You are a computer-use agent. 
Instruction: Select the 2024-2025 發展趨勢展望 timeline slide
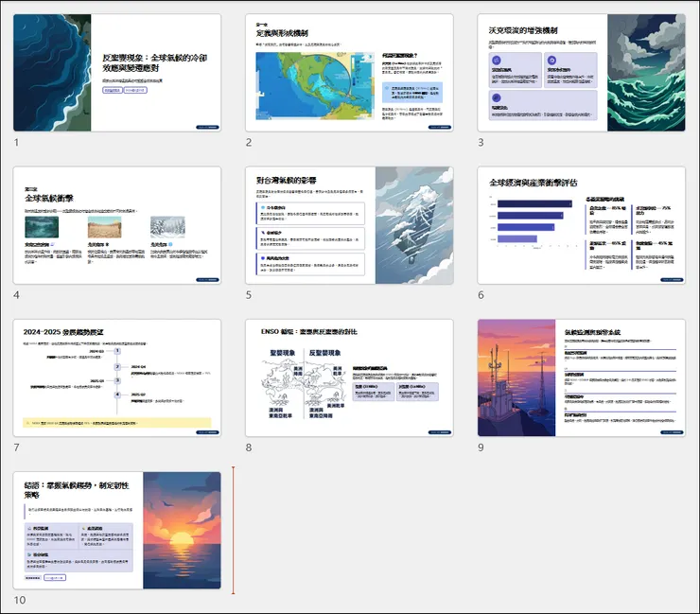pos(117,377)
